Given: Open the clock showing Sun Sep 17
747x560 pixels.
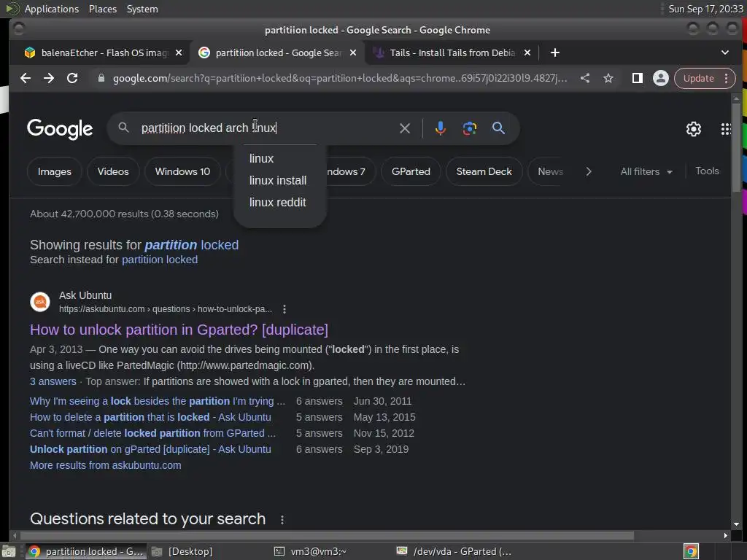Looking at the screenshot, I should point(705,9).
